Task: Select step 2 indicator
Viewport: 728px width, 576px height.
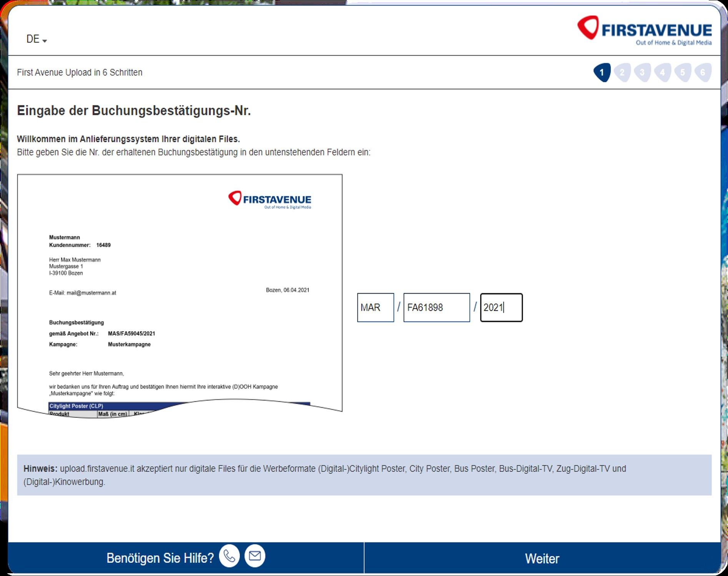Action: pyautogui.click(x=622, y=72)
